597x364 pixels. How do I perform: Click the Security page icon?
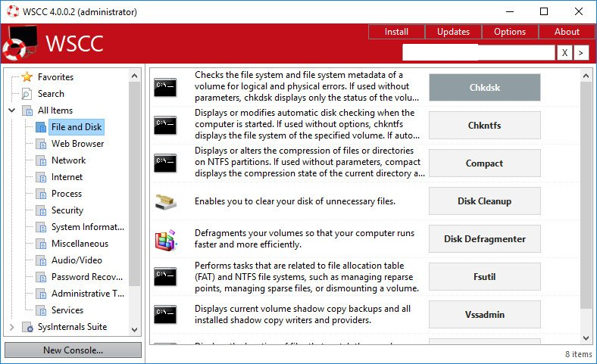coord(41,210)
